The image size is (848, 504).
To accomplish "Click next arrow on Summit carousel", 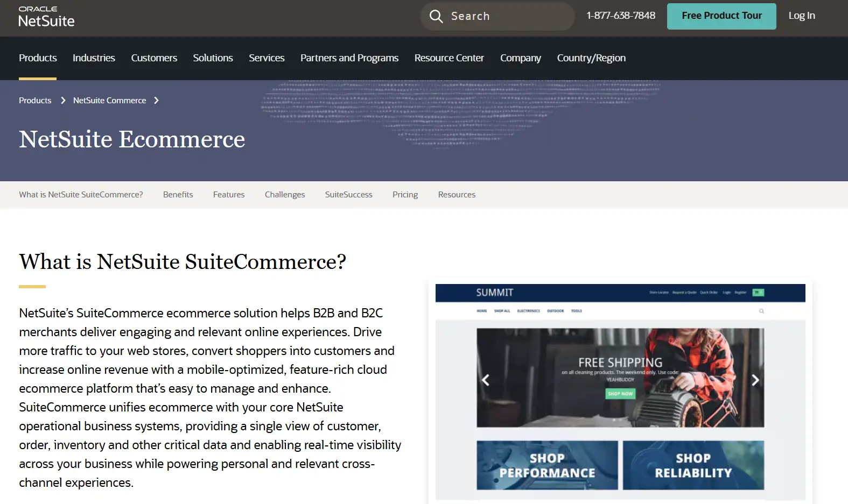I will [x=755, y=380].
